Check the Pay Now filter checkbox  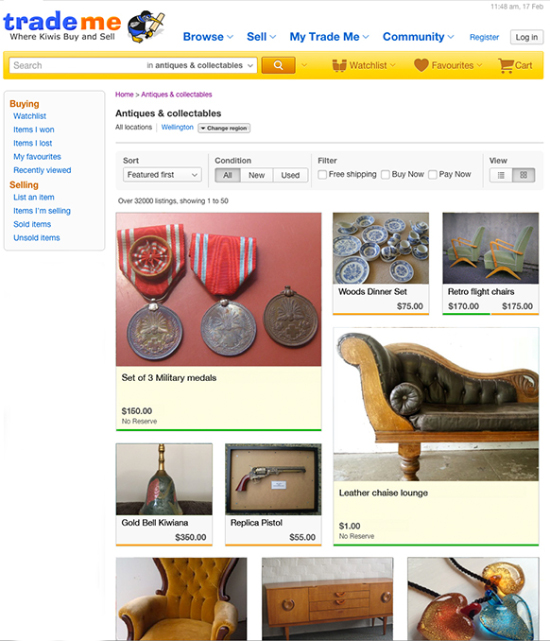point(433,175)
